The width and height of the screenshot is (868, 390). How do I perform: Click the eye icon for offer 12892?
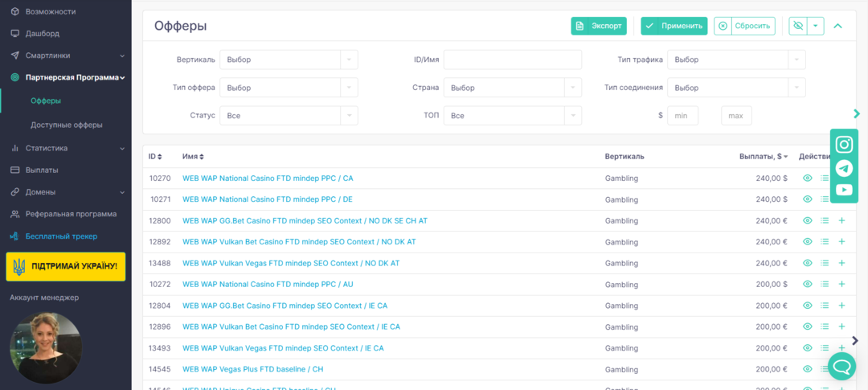pyautogui.click(x=808, y=241)
